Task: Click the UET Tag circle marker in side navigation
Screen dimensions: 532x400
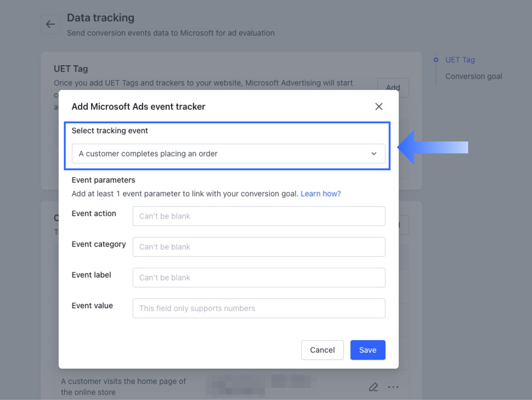Action: click(x=436, y=60)
